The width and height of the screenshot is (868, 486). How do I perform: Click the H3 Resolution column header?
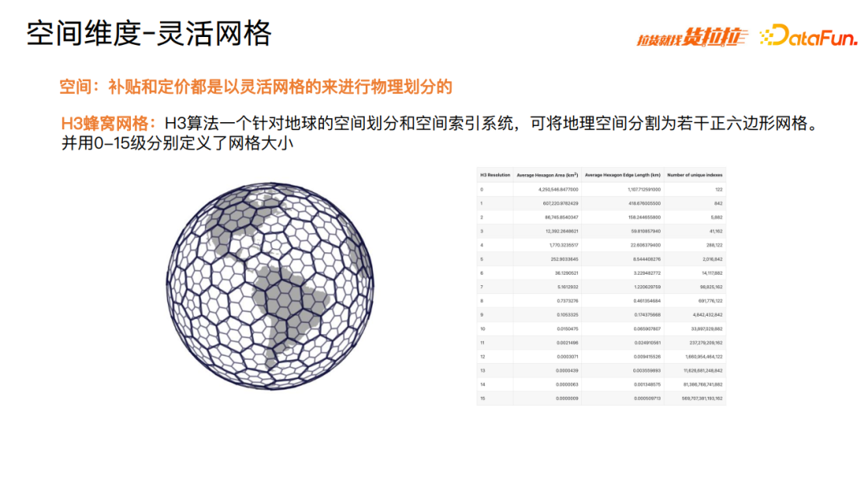(495, 175)
